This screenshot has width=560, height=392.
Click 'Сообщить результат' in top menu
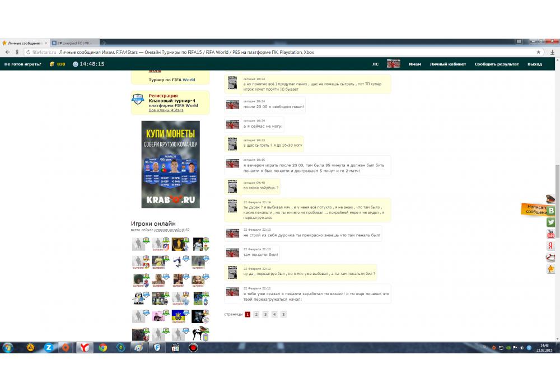[497, 64]
